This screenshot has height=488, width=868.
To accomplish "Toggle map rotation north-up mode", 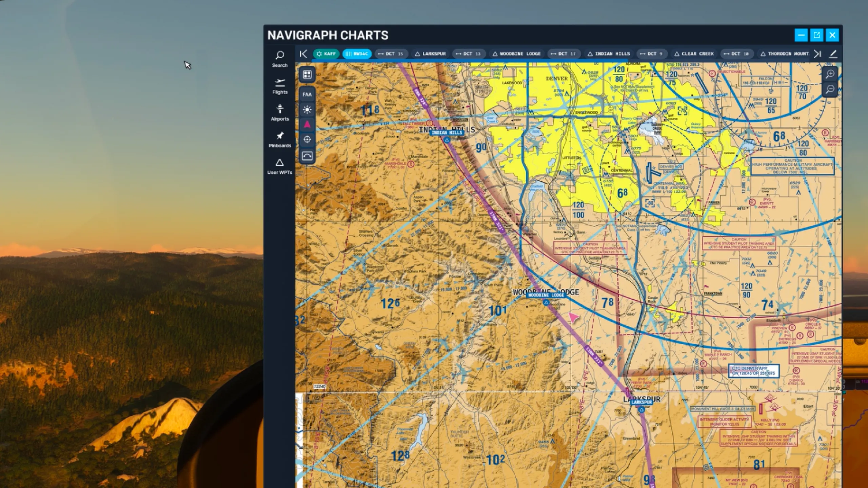I will 307,155.
